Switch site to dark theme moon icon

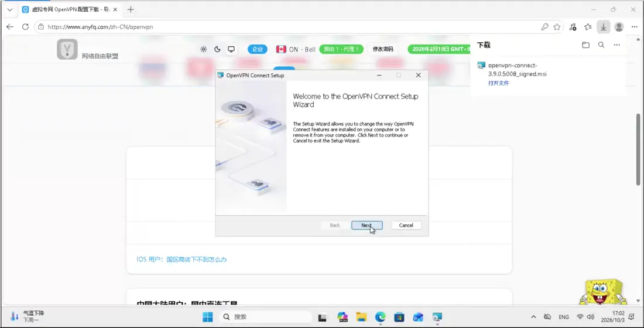217,49
